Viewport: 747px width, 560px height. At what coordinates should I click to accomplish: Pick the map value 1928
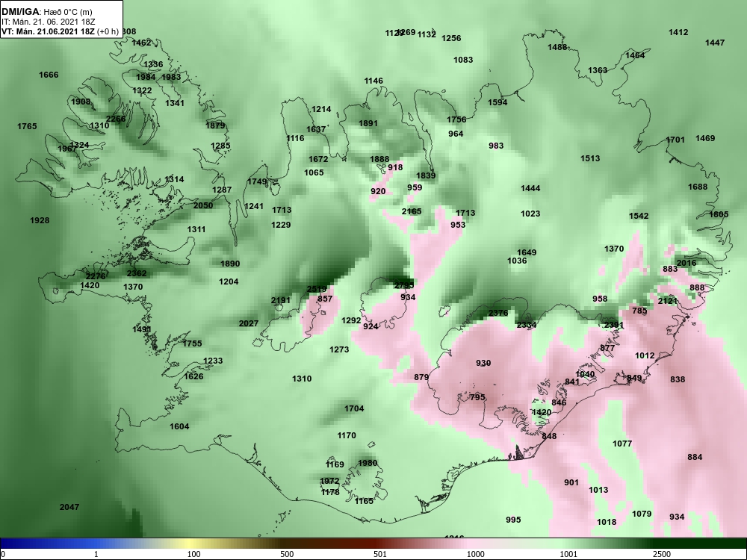(40, 220)
